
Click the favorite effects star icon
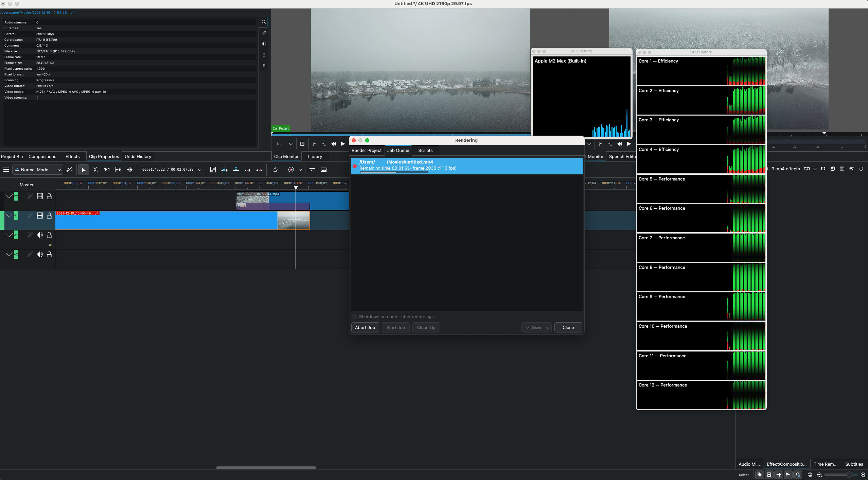275,170
